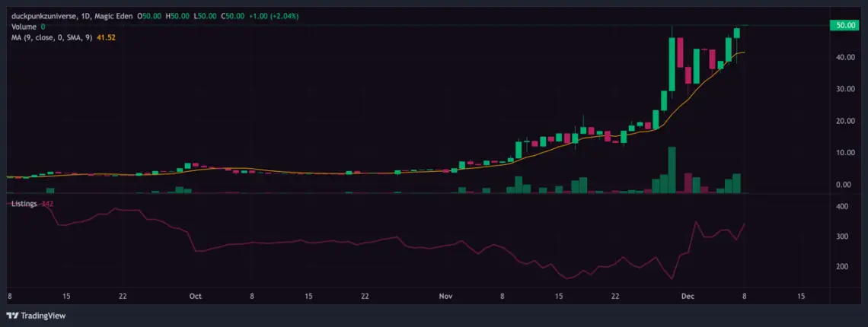Click the orange 41.52 MA value
This screenshot has height=327, width=868.
tap(106, 37)
